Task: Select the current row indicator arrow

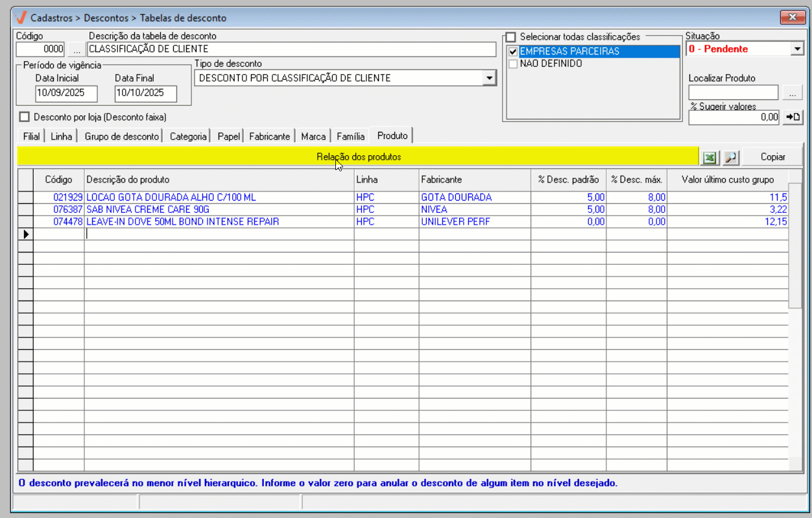Action: coord(25,234)
